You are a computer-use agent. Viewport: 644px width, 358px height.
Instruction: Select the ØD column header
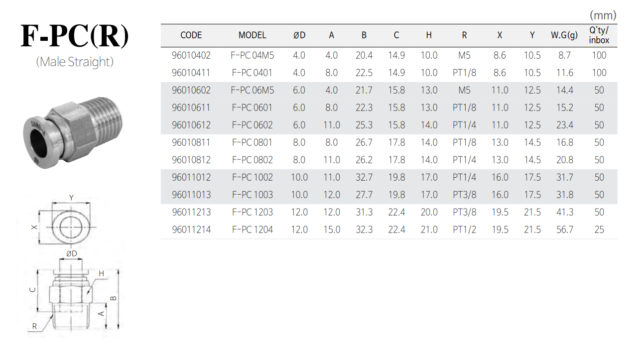[x=299, y=35]
